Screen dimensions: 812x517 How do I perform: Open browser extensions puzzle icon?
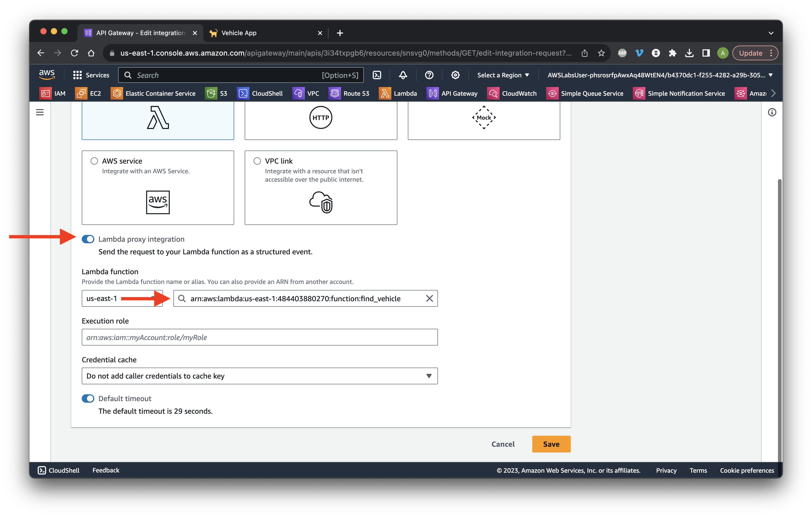pos(672,53)
